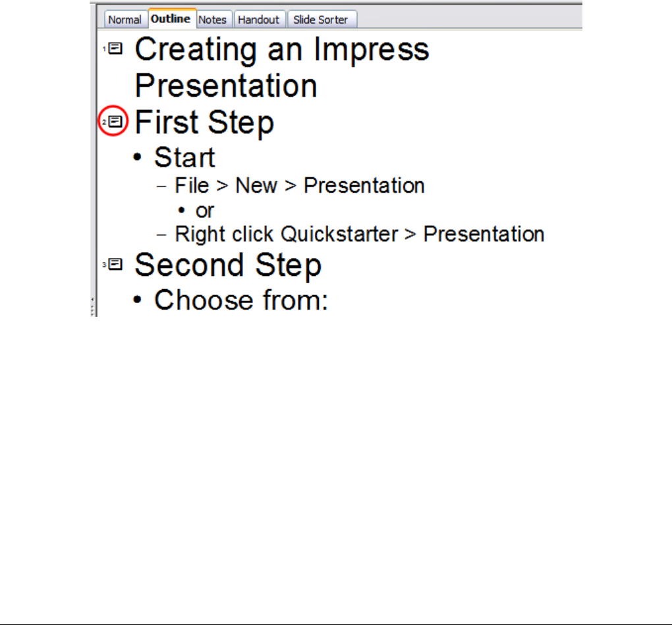Viewport: 672px width, 625px height.
Task: Click the "Choose from:" bullet text
Action: pos(240,300)
